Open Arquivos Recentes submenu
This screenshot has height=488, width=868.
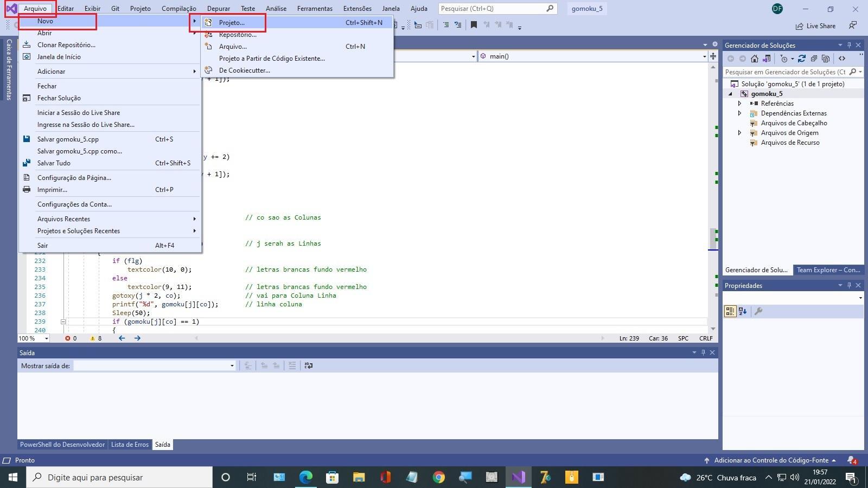pyautogui.click(x=110, y=219)
